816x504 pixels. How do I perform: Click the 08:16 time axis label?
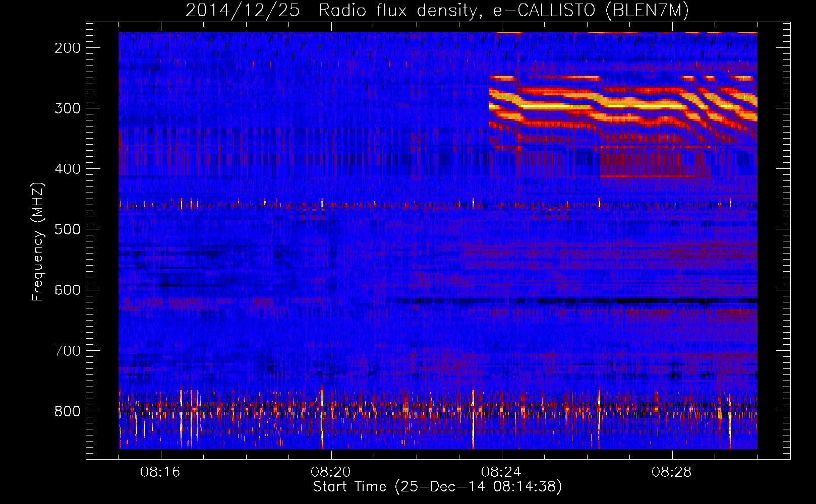coord(160,472)
